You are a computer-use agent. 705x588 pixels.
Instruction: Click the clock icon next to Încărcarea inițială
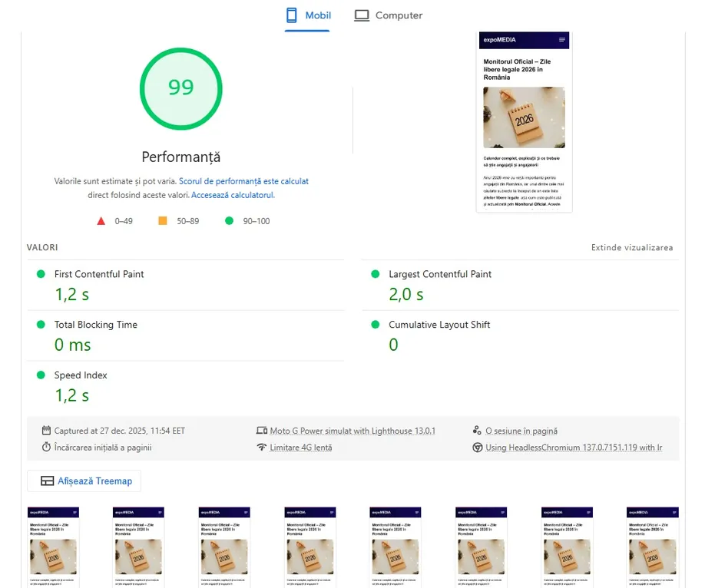point(45,446)
